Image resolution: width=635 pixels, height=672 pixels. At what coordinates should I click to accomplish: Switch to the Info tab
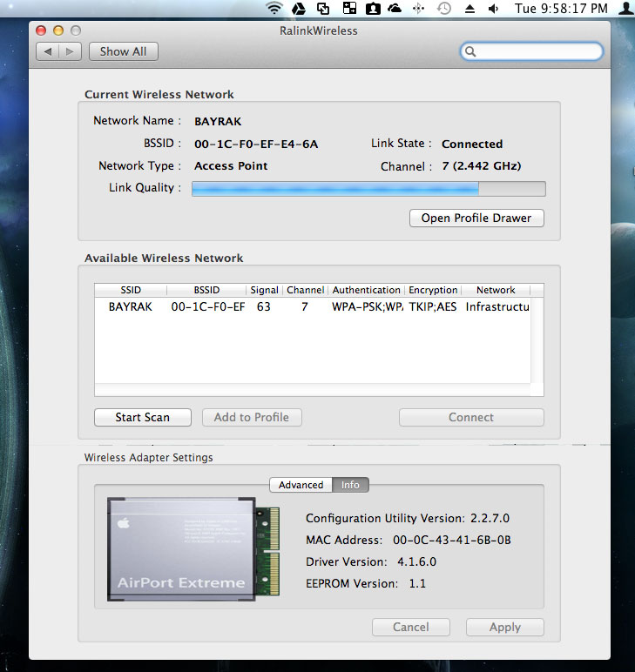[x=350, y=485]
